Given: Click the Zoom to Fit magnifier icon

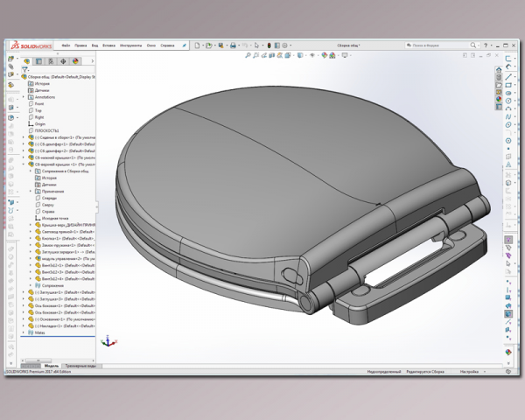Looking at the screenshot, I should click(248, 55).
